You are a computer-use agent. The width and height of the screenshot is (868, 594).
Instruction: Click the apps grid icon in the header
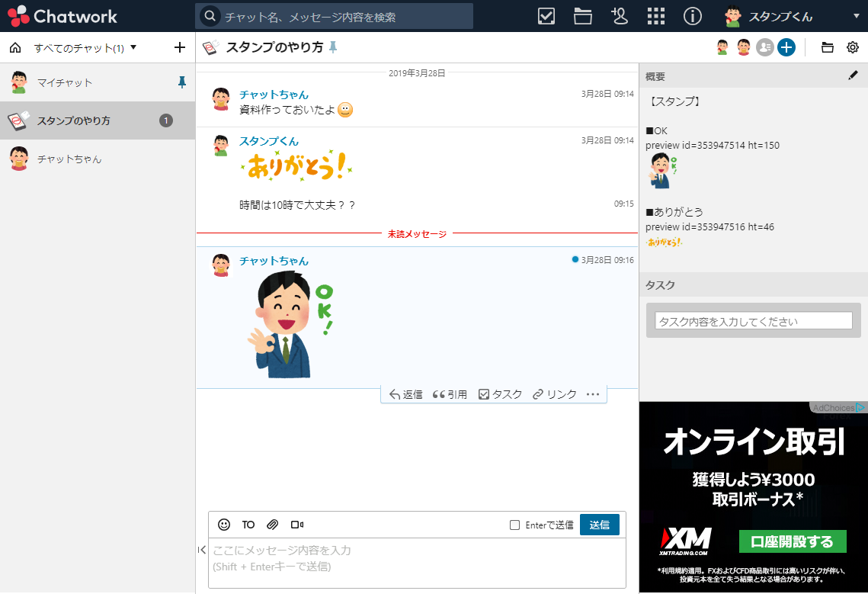click(655, 16)
